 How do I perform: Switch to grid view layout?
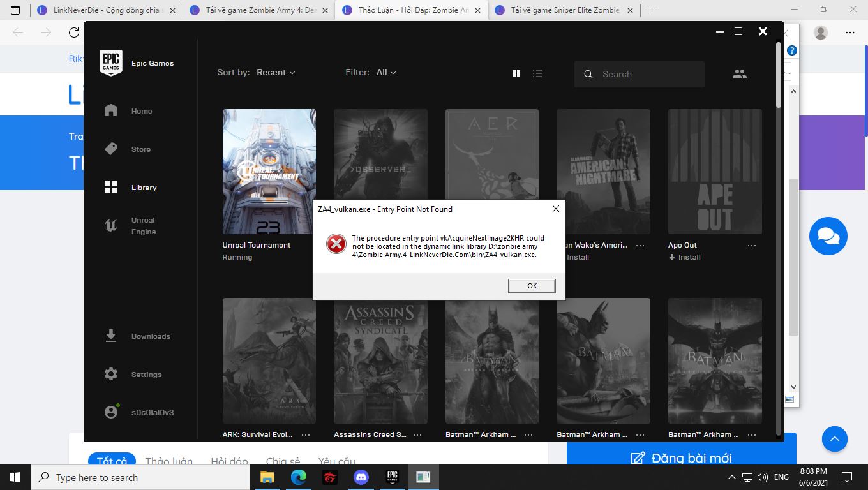pyautogui.click(x=517, y=73)
